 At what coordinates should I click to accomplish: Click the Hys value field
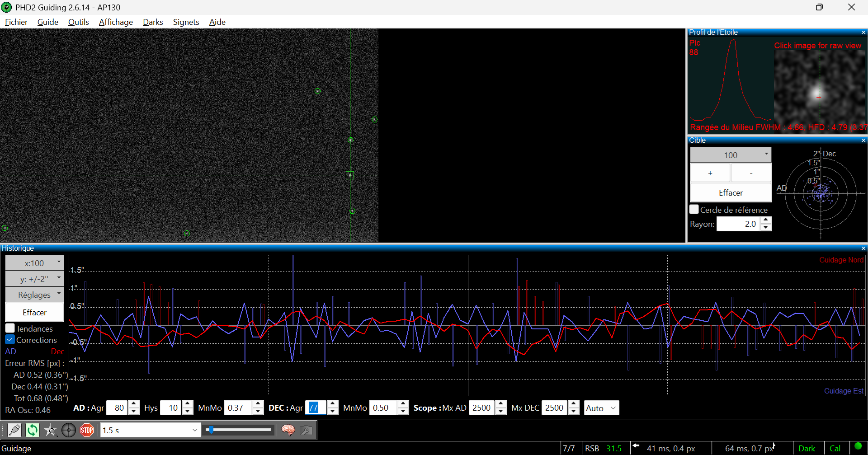tap(171, 408)
